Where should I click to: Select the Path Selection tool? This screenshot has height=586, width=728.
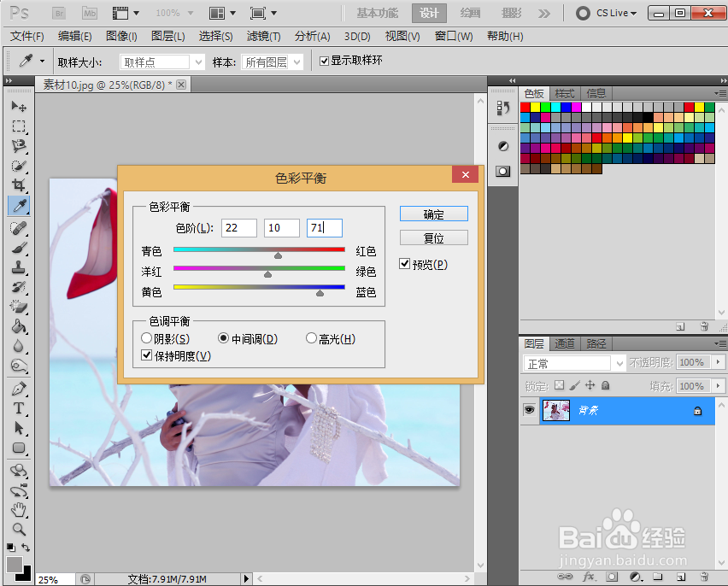pyautogui.click(x=19, y=428)
